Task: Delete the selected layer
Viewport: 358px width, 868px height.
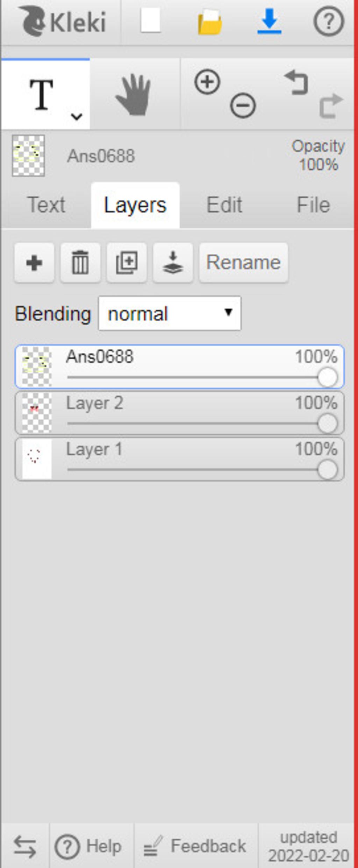Action: point(80,263)
